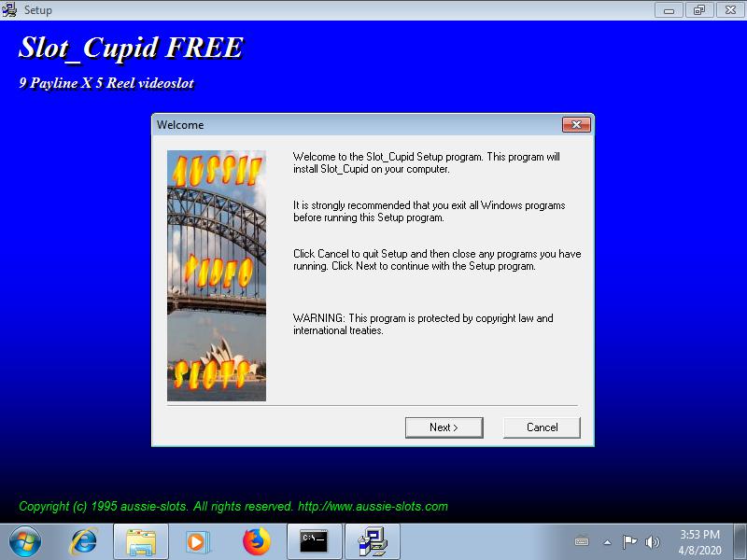
Task: Click Show Desktop strip at taskbar end
Action: (740, 541)
